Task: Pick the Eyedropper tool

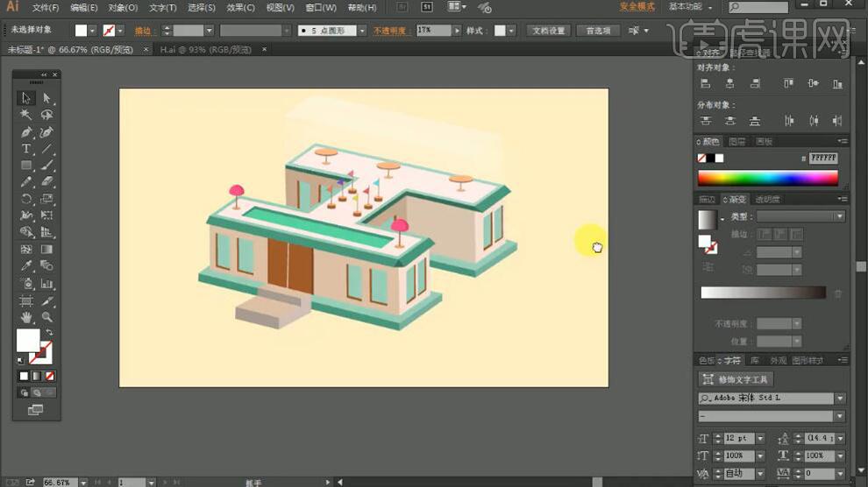Action: tap(26, 266)
